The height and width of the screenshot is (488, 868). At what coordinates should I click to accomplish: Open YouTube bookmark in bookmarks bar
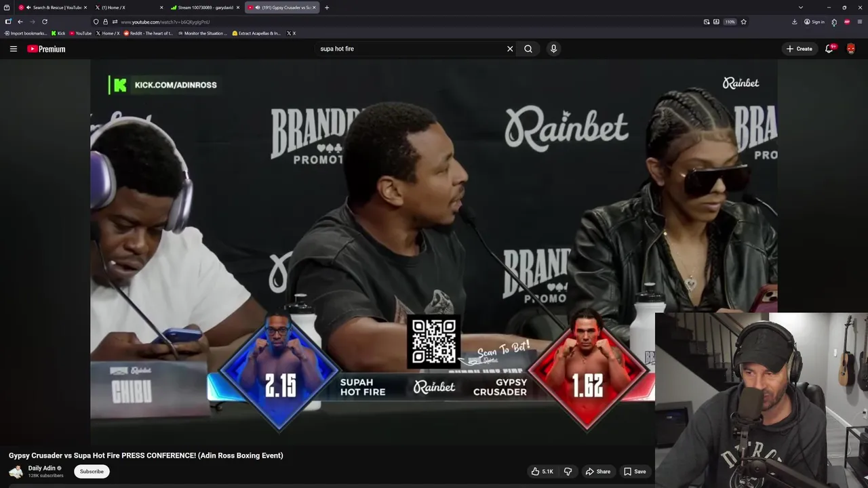point(81,33)
